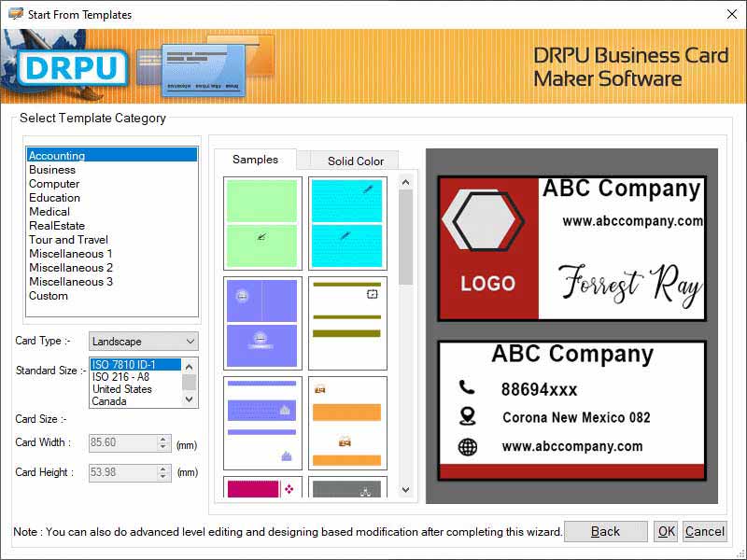Click the samples scrollbar down arrow
Viewport: 747px width, 560px height.
pyautogui.click(x=405, y=491)
